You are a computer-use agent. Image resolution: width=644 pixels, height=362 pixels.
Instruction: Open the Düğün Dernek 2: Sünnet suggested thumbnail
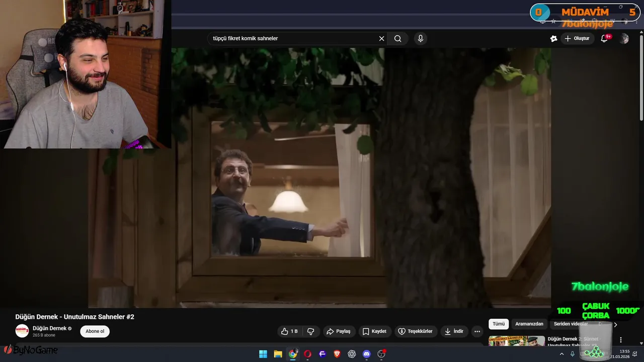(x=517, y=341)
